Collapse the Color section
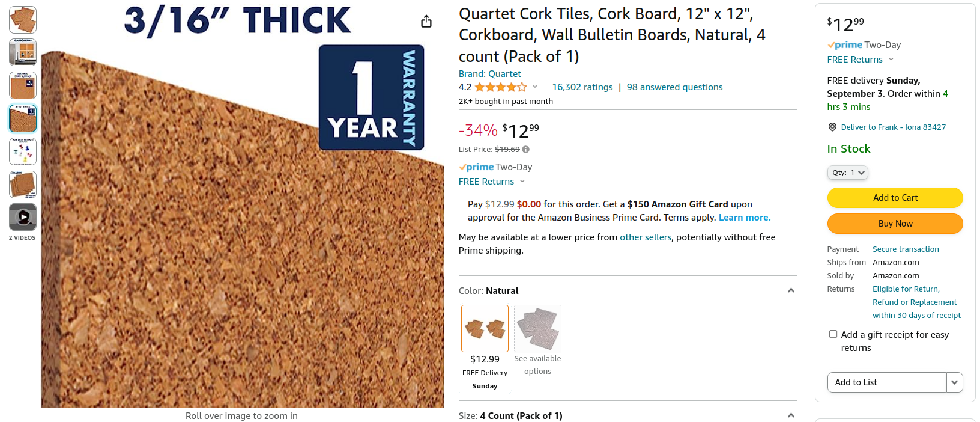 (x=791, y=290)
